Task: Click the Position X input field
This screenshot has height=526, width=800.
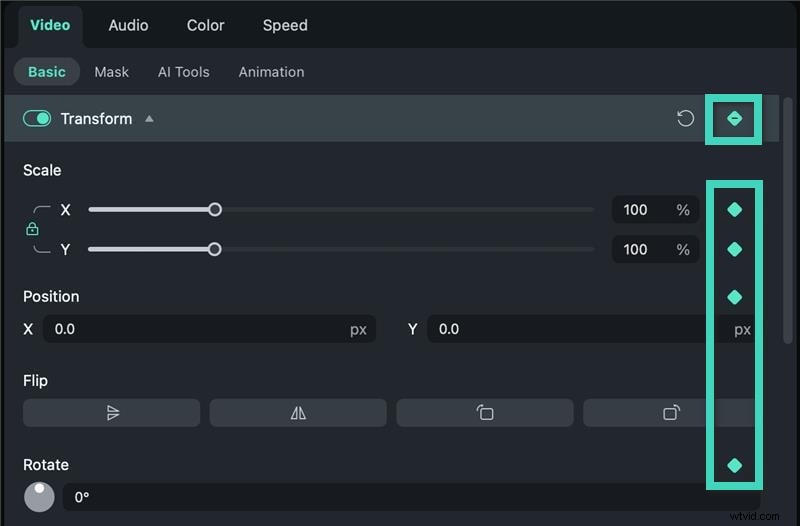Action: (x=200, y=329)
